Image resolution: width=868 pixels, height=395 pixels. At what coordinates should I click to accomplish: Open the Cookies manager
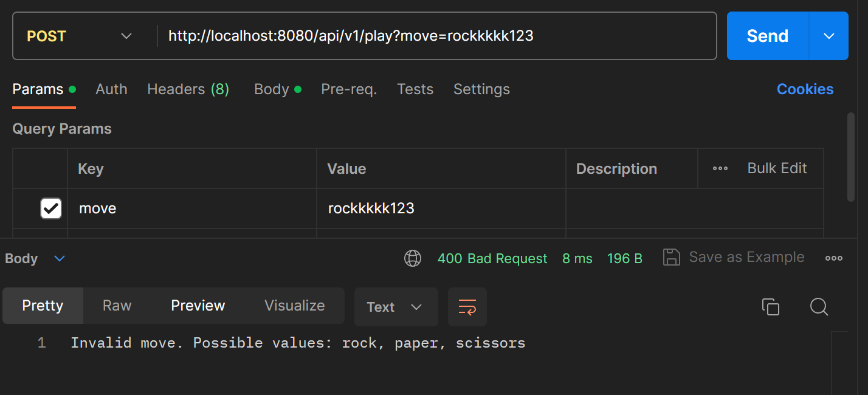pos(805,89)
